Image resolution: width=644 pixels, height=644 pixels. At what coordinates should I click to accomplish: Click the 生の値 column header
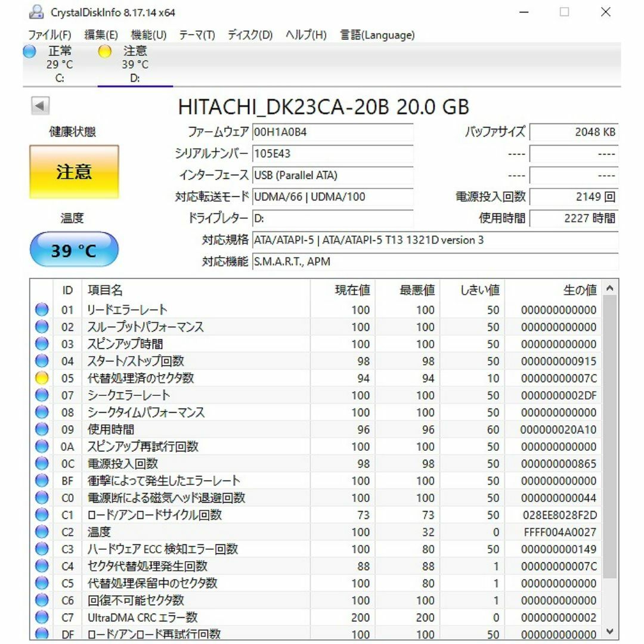pyautogui.click(x=553, y=290)
